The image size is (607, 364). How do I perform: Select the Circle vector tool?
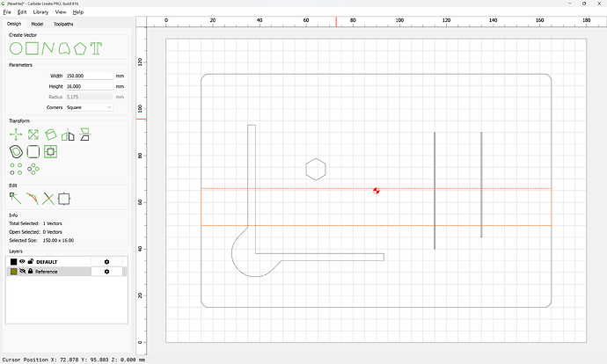tap(16, 48)
